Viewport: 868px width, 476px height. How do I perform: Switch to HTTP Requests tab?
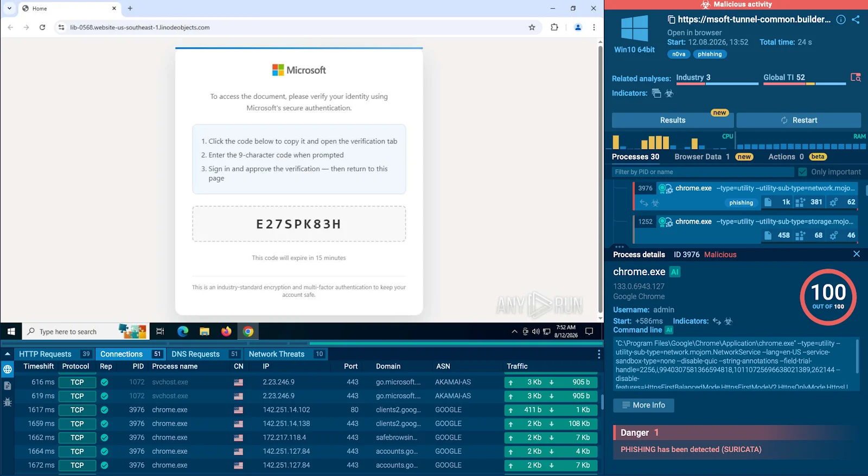pyautogui.click(x=55, y=354)
